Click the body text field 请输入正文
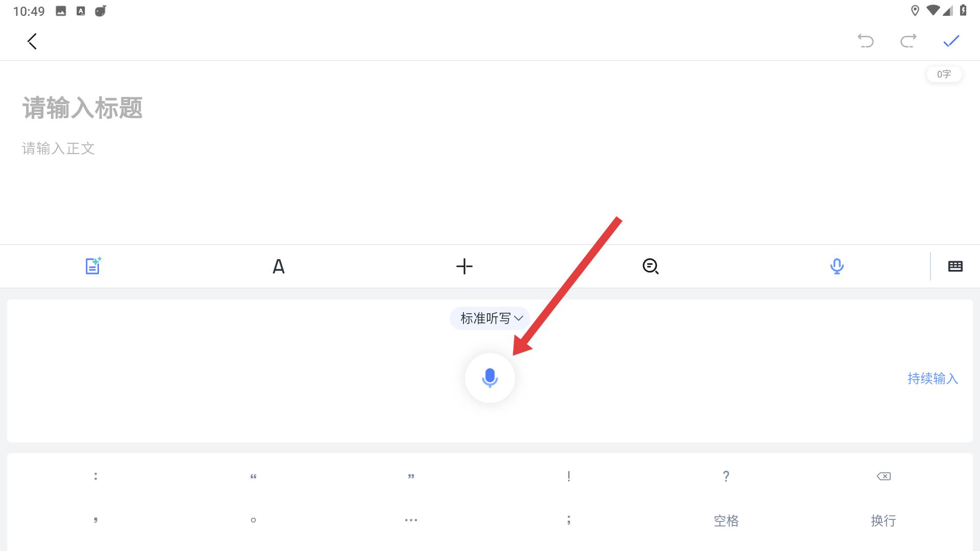This screenshot has width=980, height=551. [58, 148]
